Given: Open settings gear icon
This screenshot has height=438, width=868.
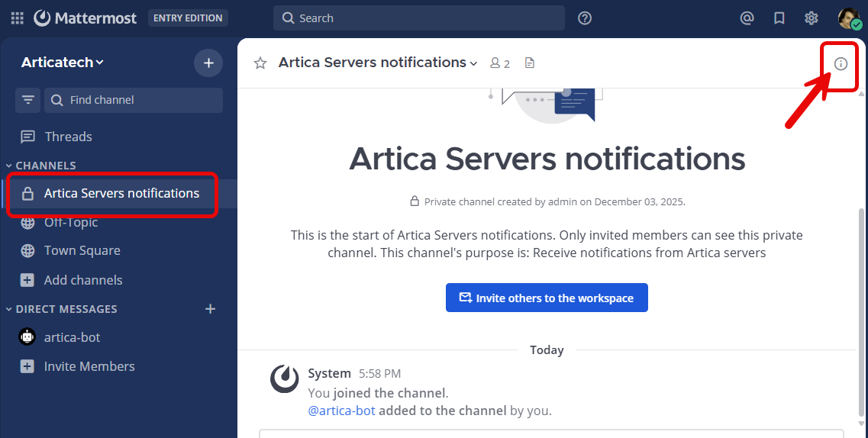Looking at the screenshot, I should tap(812, 18).
